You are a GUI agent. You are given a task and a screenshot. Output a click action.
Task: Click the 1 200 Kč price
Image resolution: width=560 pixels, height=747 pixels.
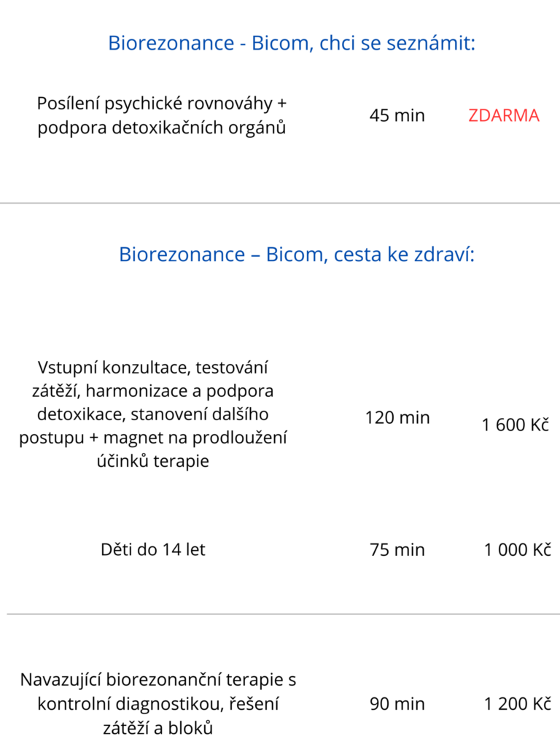tap(517, 704)
